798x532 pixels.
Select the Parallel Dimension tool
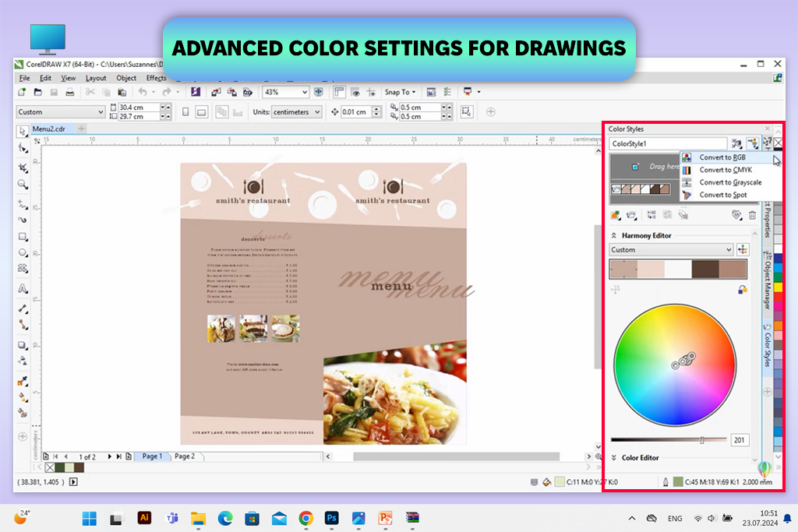(x=23, y=308)
